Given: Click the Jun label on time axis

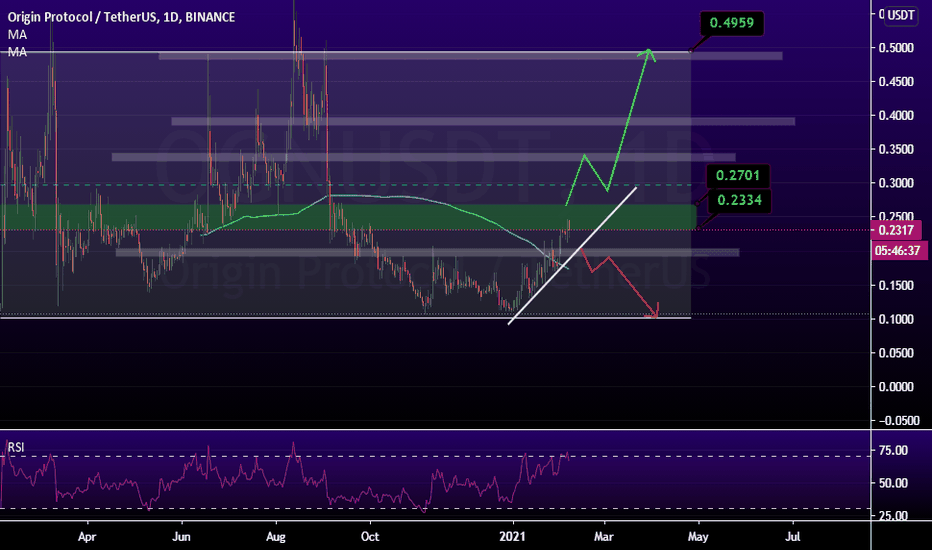Looking at the screenshot, I should click(x=181, y=537).
